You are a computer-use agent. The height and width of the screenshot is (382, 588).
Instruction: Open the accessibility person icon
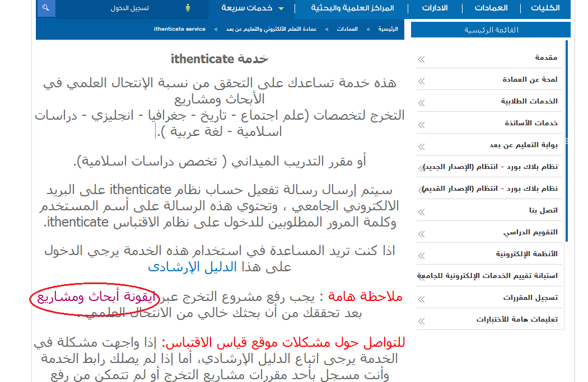tap(188, 8)
